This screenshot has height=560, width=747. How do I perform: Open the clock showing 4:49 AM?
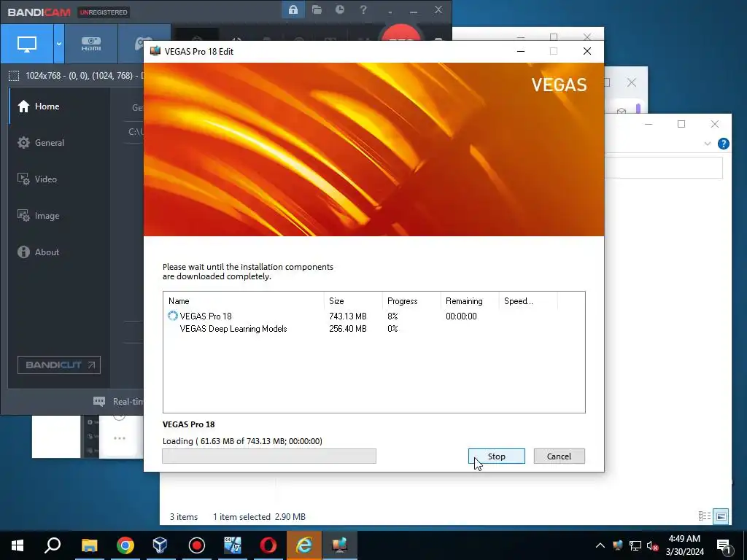pyautogui.click(x=684, y=545)
